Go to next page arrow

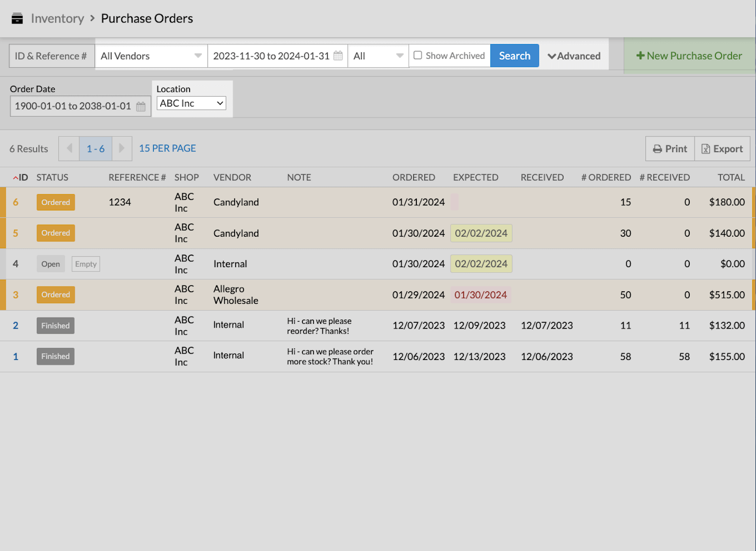tap(122, 149)
